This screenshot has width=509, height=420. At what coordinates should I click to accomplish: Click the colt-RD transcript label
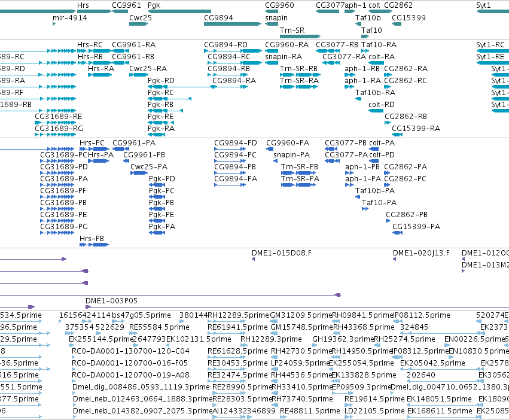click(x=382, y=105)
